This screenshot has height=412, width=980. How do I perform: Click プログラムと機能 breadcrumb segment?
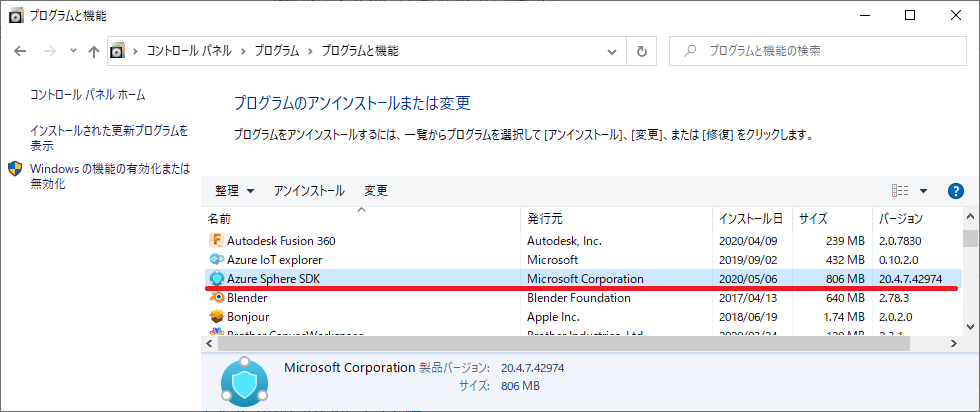click(359, 51)
